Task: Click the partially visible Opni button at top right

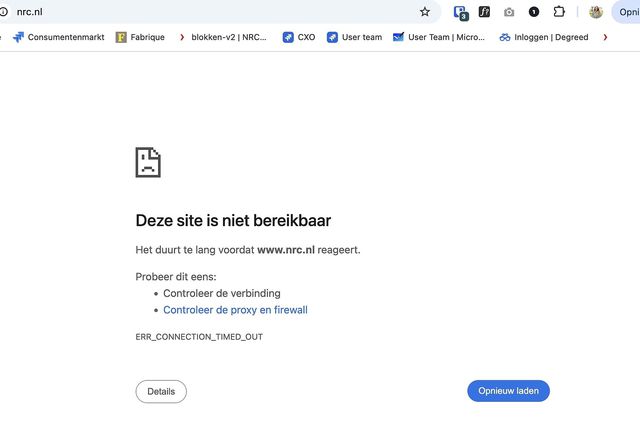Action: 626,12
